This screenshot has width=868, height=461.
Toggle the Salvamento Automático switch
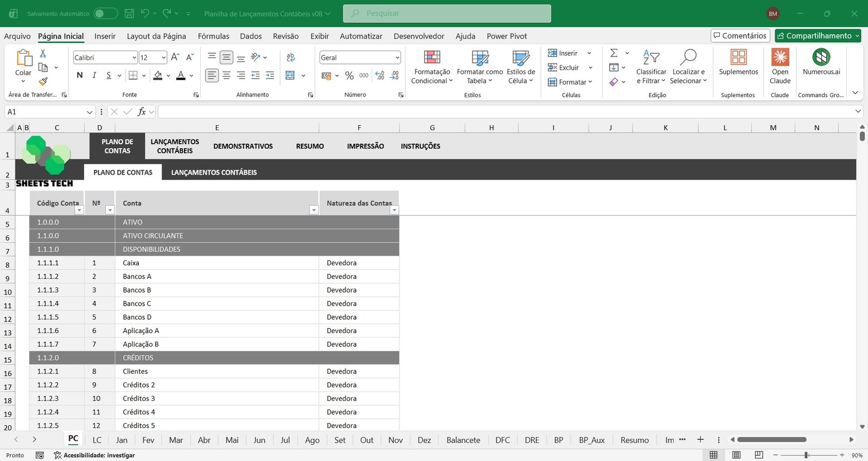click(105, 14)
